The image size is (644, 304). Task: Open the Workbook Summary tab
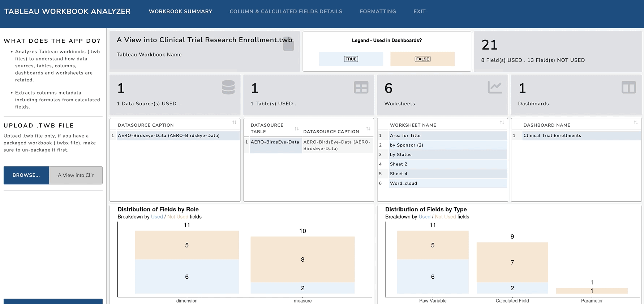[x=180, y=12]
